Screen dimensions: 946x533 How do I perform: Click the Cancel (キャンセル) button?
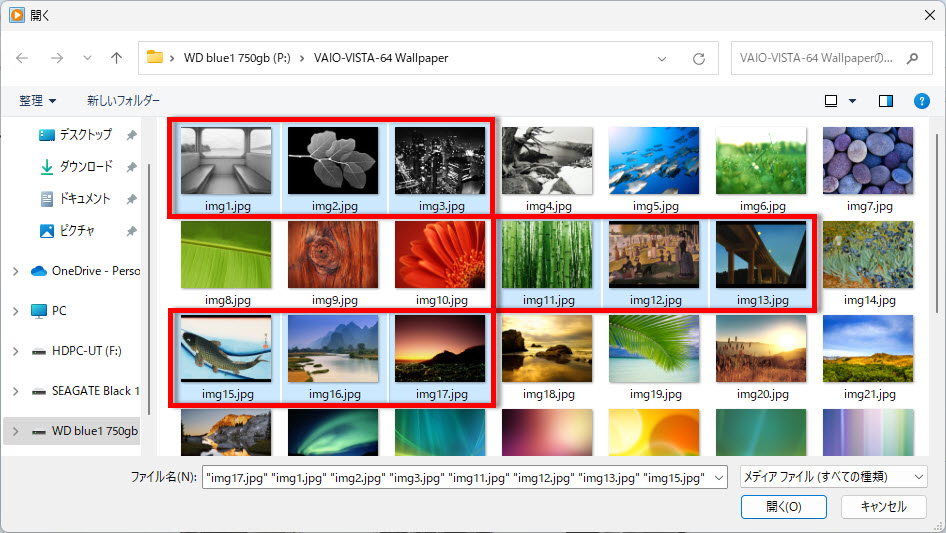tap(883, 507)
